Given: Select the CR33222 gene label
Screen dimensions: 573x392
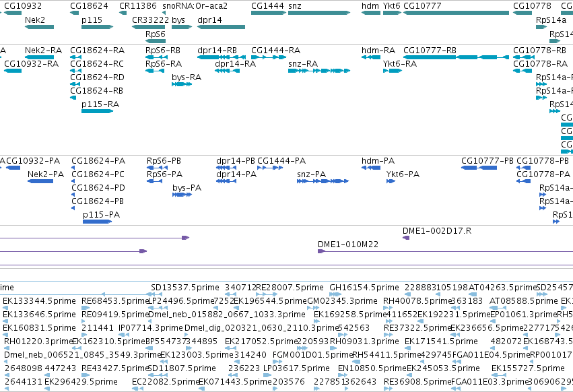Looking at the screenshot, I should point(151,20).
